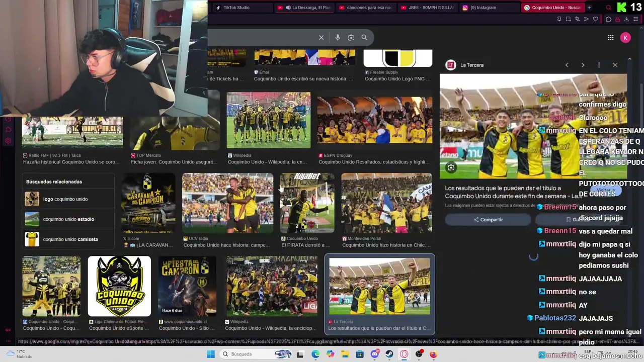Open the pirate mascot image result

pyautogui.click(x=51, y=286)
